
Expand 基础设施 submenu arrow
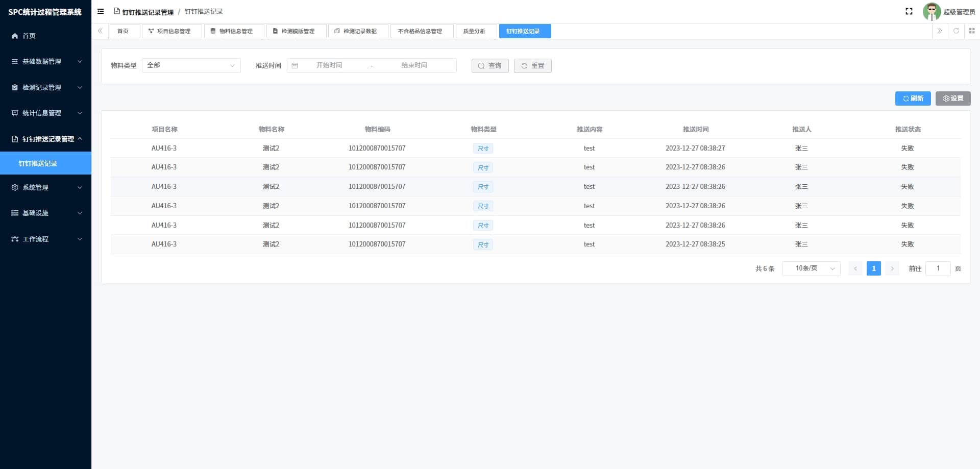tap(80, 213)
